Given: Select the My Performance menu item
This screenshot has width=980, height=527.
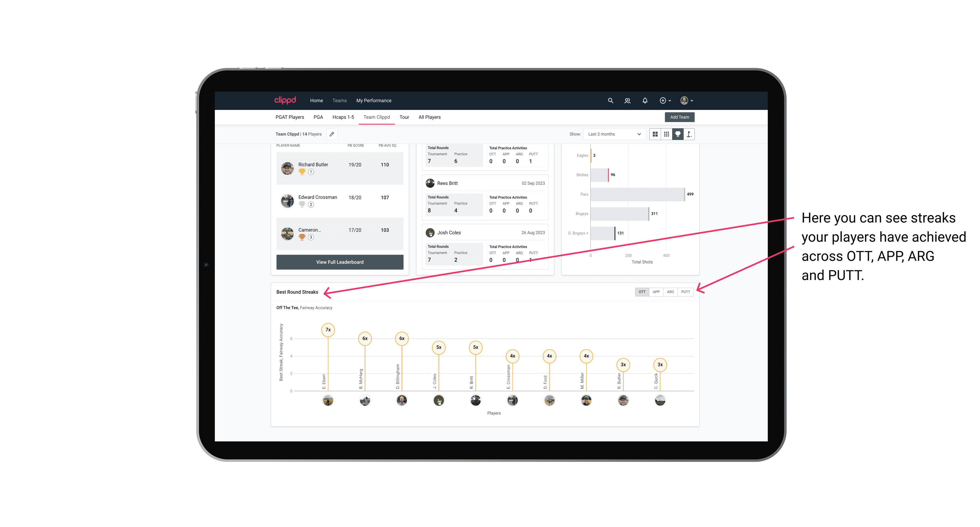Looking at the screenshot, I should pyautogui.click(x=374, y=101).
